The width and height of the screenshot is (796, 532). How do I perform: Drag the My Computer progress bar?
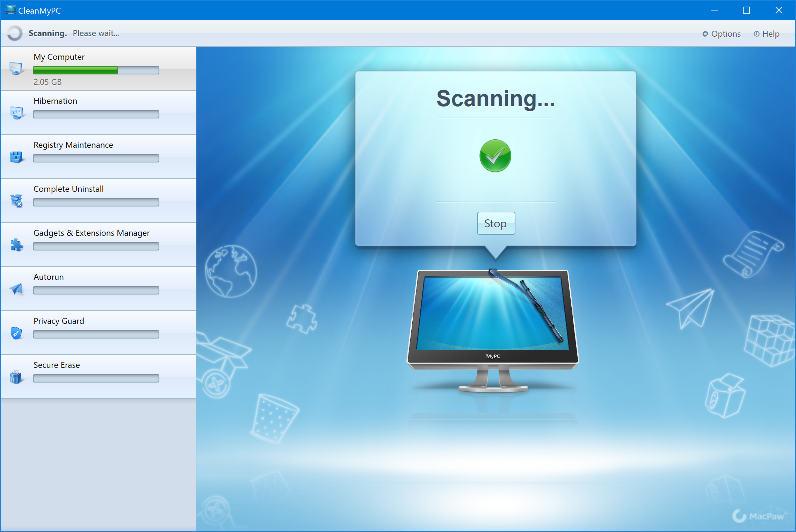pyautogui.click(x=97, y=70)
